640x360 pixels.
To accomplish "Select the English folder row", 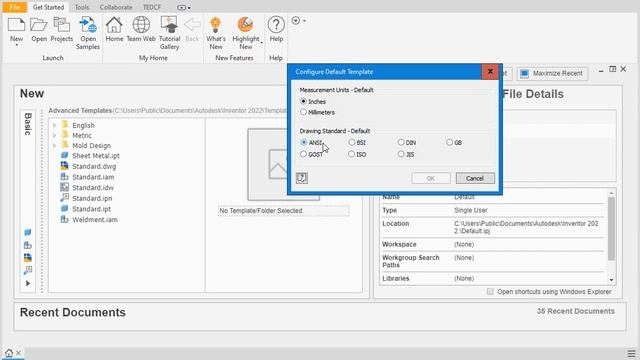I will (x=78, y=125).
